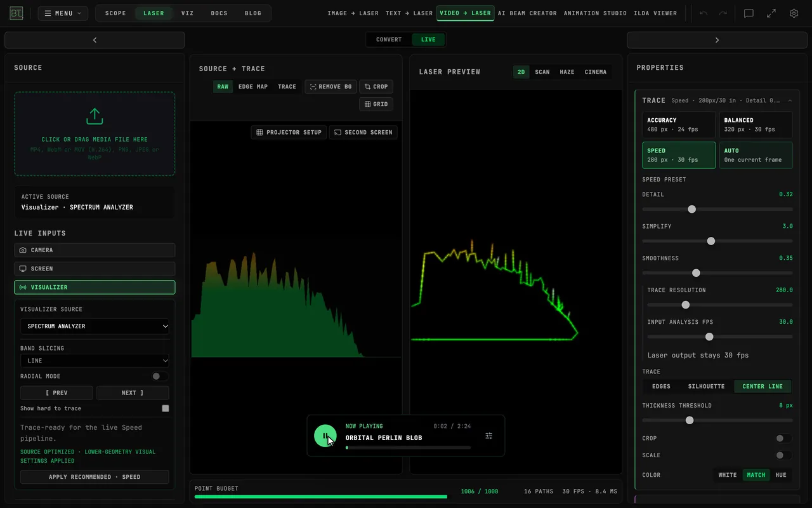812x508 pixels.
Task: Click the redo arrow icon
Action: [x=723, y=13]
